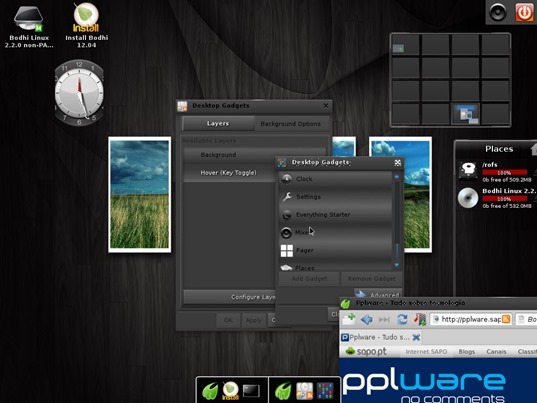Click the Pager grid icon in gadget list
The image size is (537, 403).
pos(287,251)
